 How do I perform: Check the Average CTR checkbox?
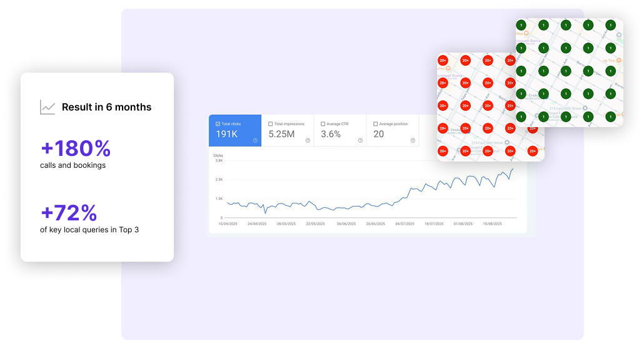point(323,124)
